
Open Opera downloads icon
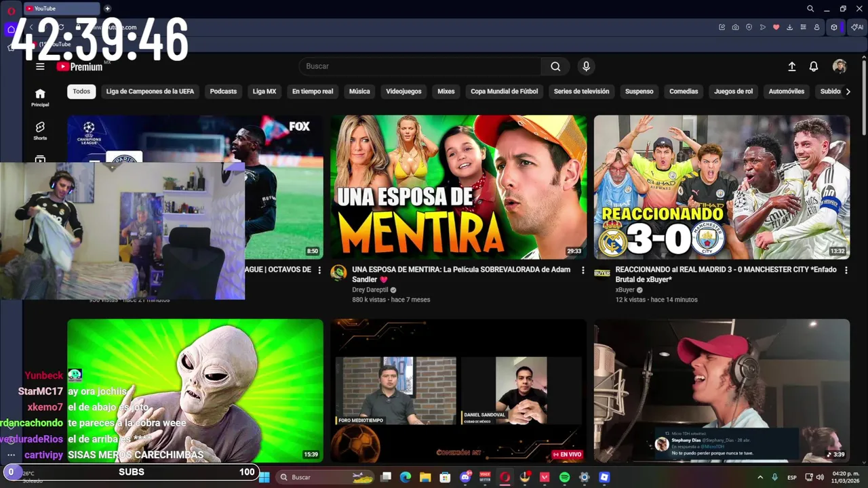tap(790, 27)
